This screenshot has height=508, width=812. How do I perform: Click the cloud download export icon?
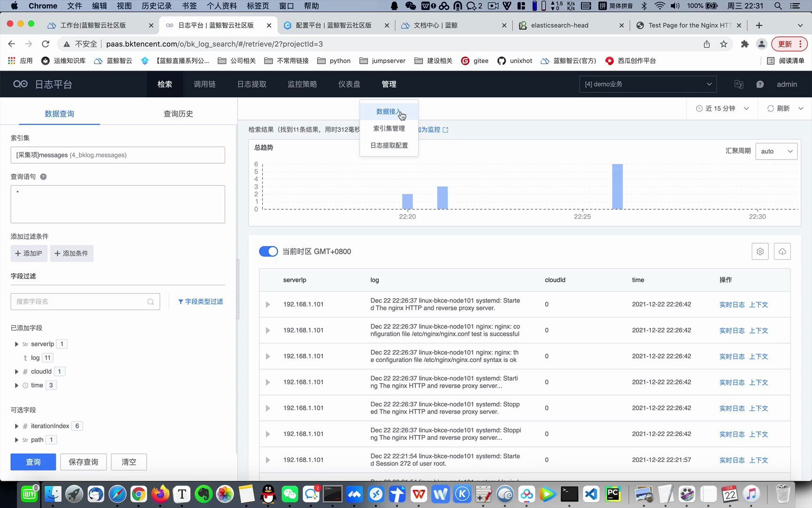click(x=782, y=252)
